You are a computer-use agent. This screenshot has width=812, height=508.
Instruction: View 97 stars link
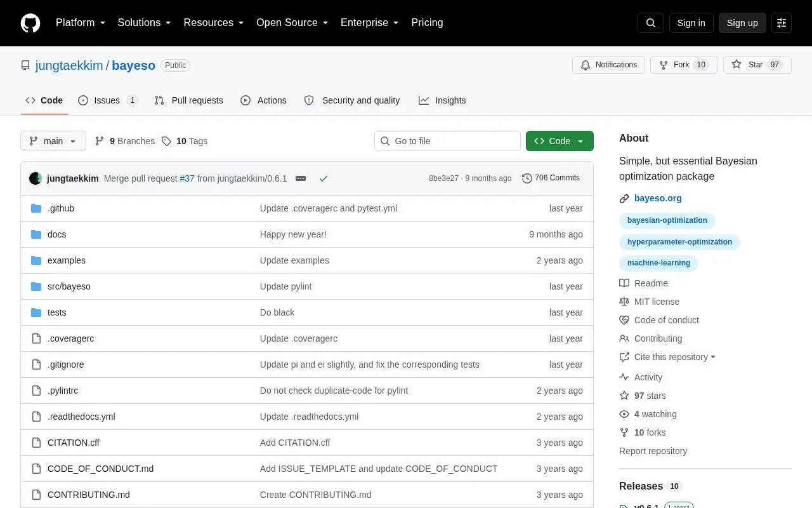coord(643,396)
